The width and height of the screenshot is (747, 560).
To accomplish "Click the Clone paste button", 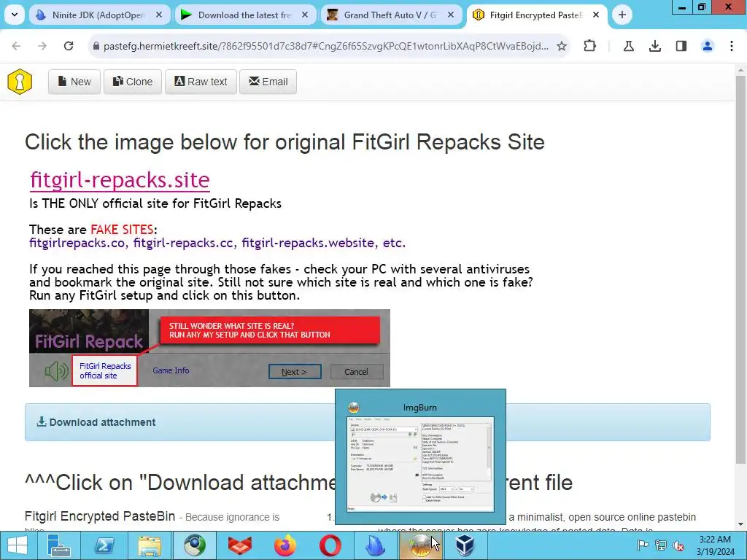I will (x=133, y=82).
